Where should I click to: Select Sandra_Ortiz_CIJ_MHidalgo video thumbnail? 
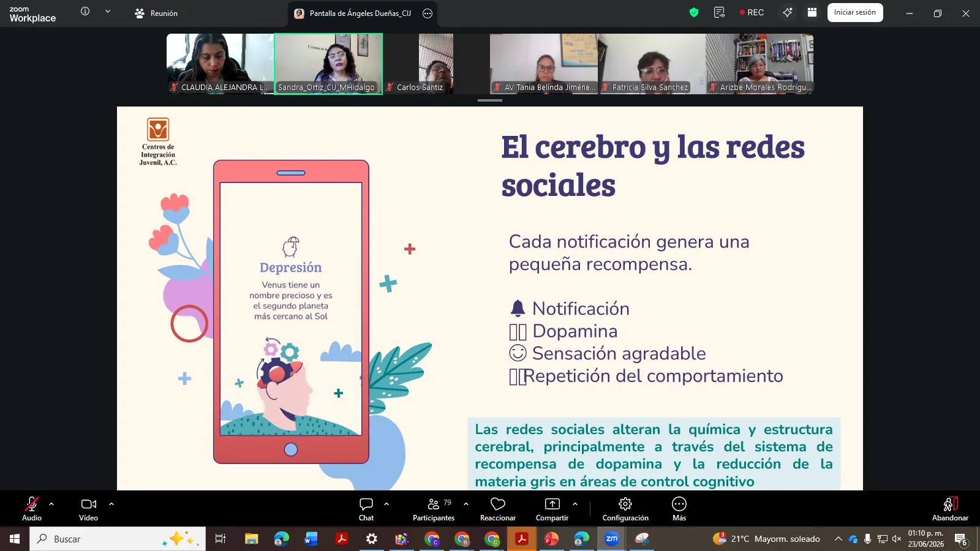coord(328,64)
